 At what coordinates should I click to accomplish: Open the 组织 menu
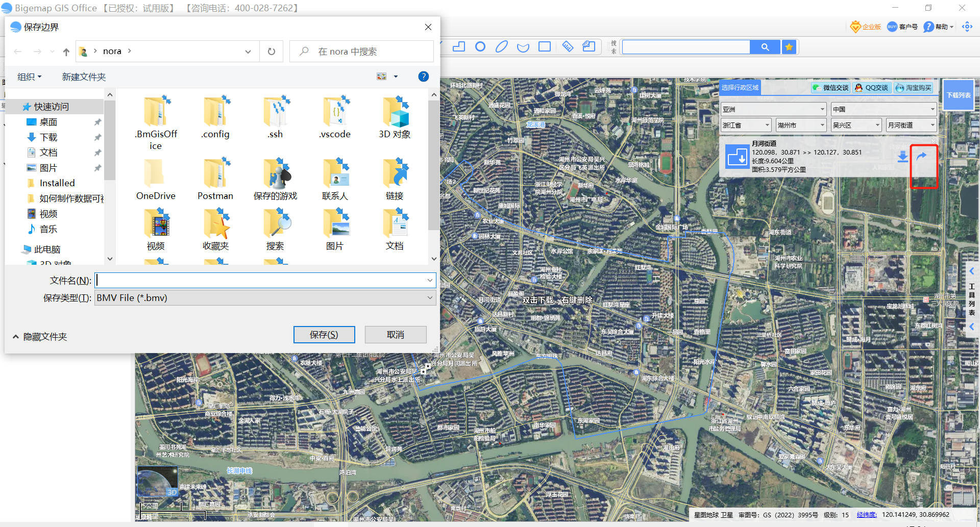click(29, 77)
